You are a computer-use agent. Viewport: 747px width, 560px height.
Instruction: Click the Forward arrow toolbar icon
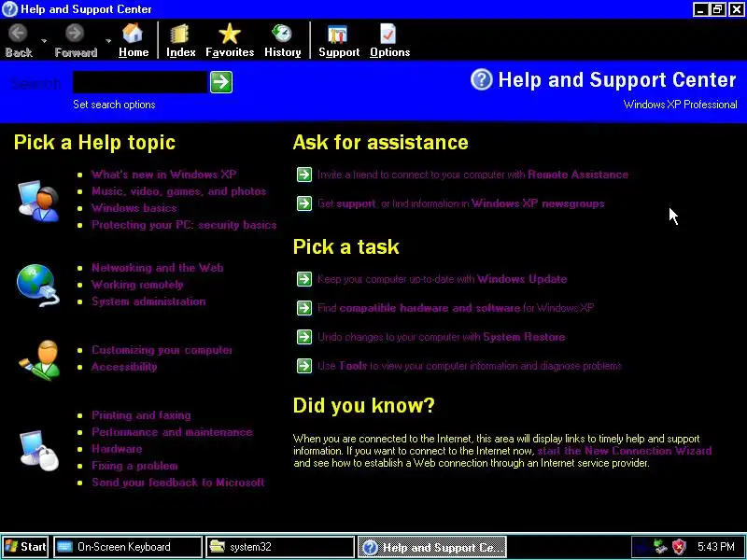coord(75,34)
